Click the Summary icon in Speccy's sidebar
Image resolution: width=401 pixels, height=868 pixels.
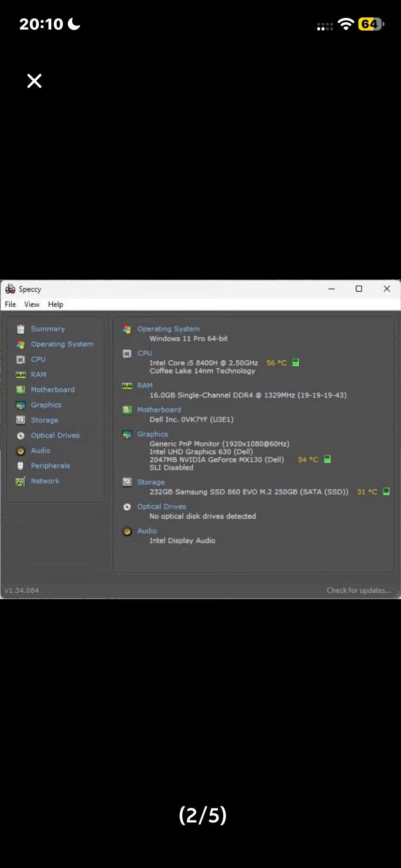point(20,329)
